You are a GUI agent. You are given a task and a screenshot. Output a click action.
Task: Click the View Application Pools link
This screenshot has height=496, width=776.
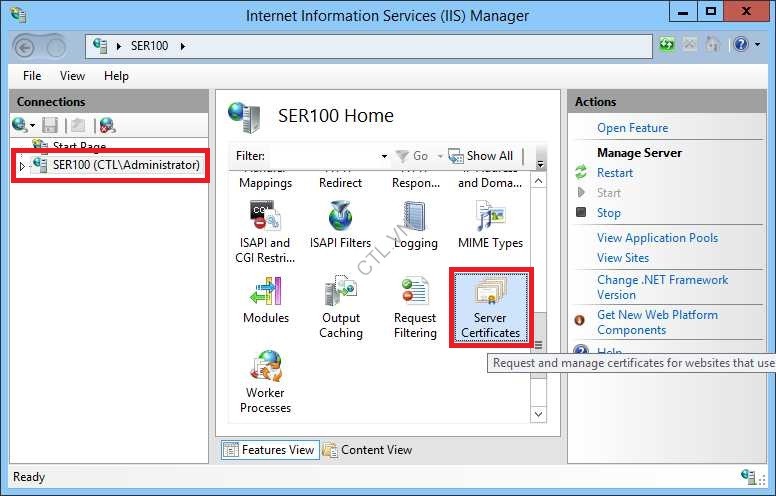657,238
